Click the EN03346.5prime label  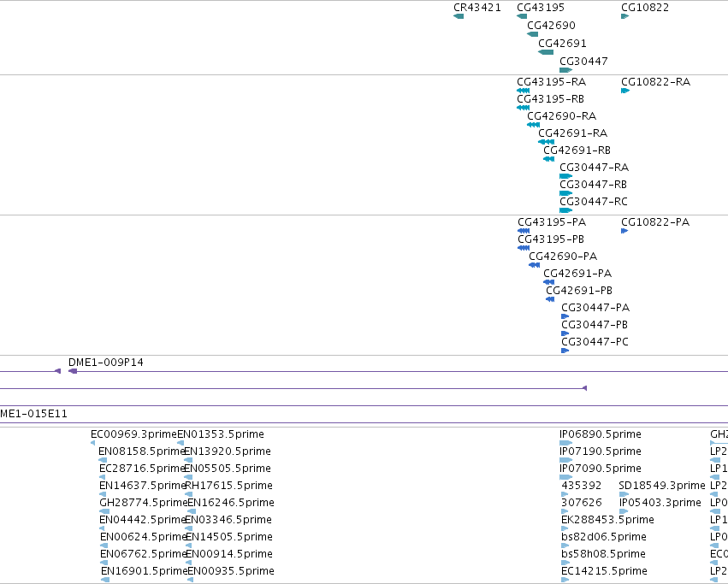tap(228, 520)
